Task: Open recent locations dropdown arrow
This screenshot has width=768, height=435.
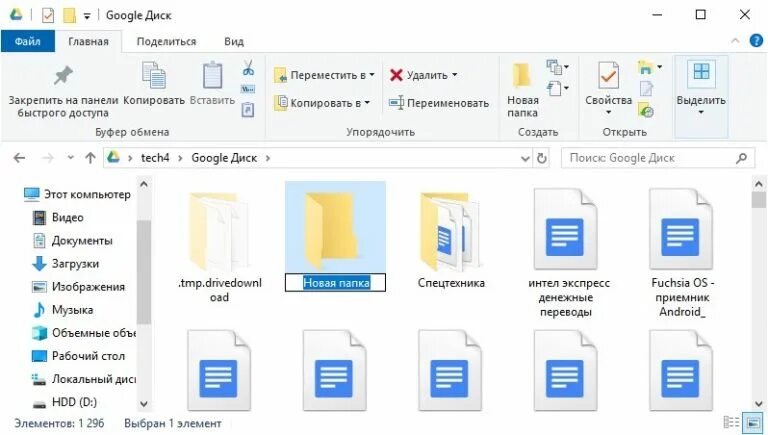Action: point(70,158)
